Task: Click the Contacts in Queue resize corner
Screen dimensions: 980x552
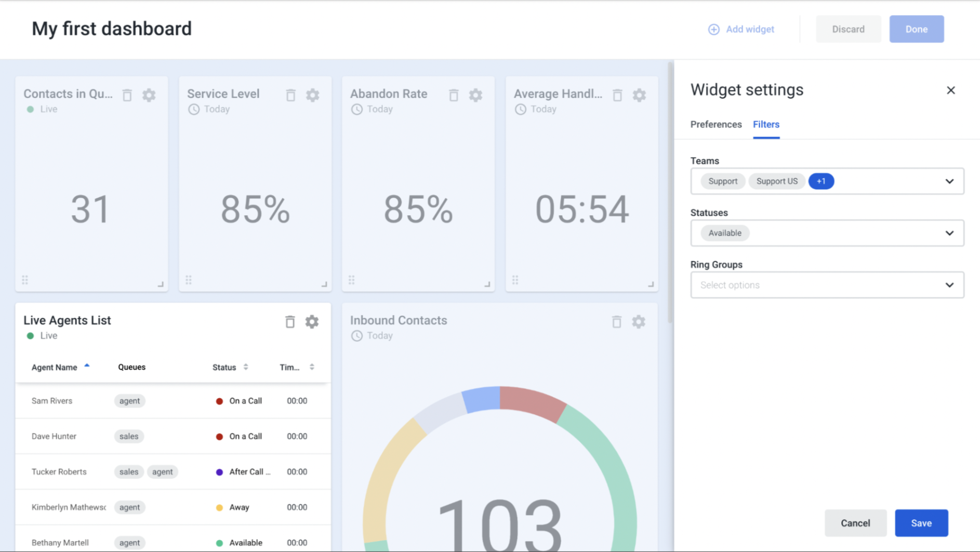Action: (161, 284)
